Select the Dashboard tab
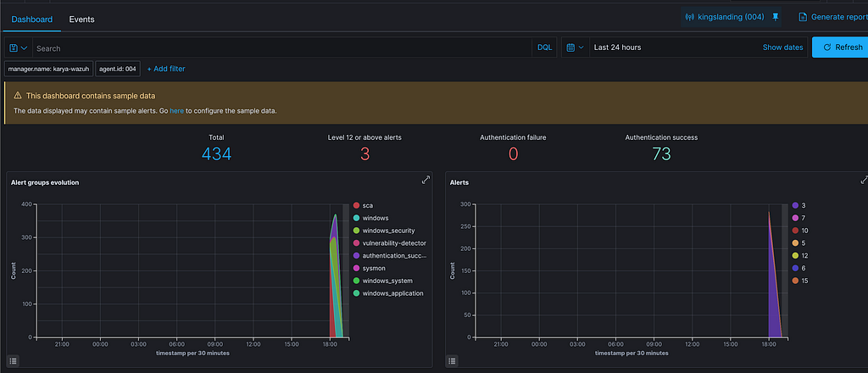Screen dimensions: 868x373 (x=32, y=19)
